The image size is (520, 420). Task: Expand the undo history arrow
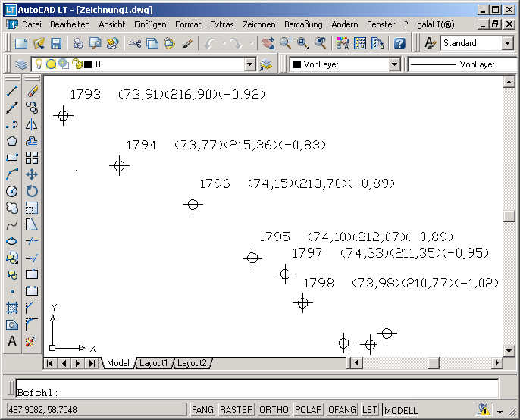pos(224,43)
